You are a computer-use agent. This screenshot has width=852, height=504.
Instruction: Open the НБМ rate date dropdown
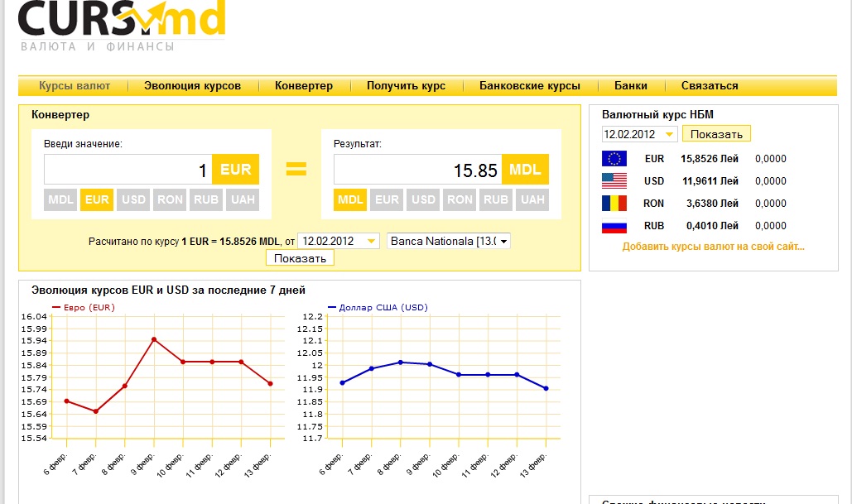pos(639,134)
